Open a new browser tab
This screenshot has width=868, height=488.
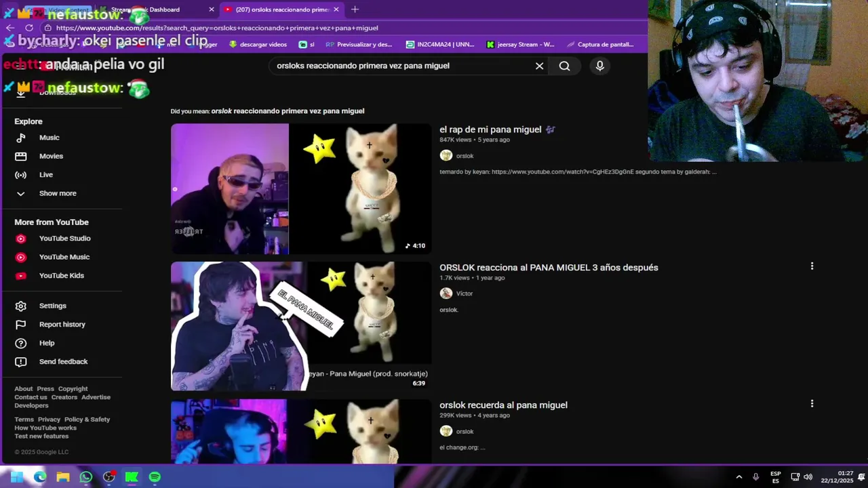click(355, 9)
